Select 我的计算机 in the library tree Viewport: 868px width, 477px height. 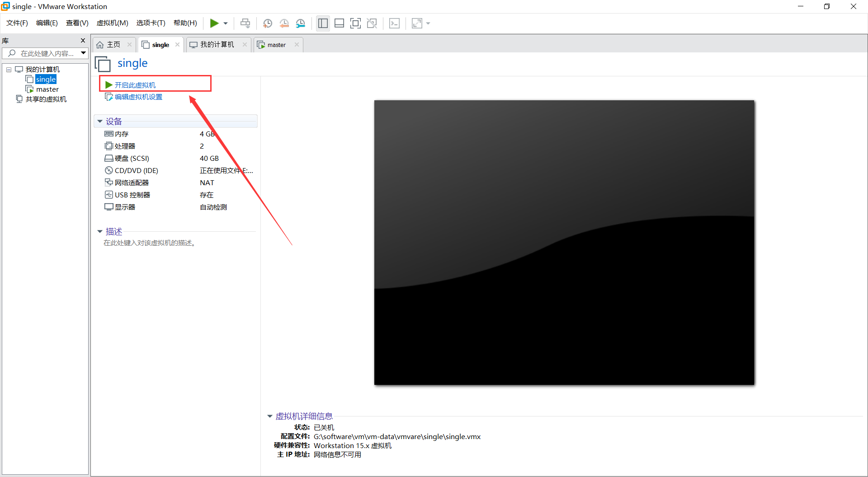coord(42,70)
